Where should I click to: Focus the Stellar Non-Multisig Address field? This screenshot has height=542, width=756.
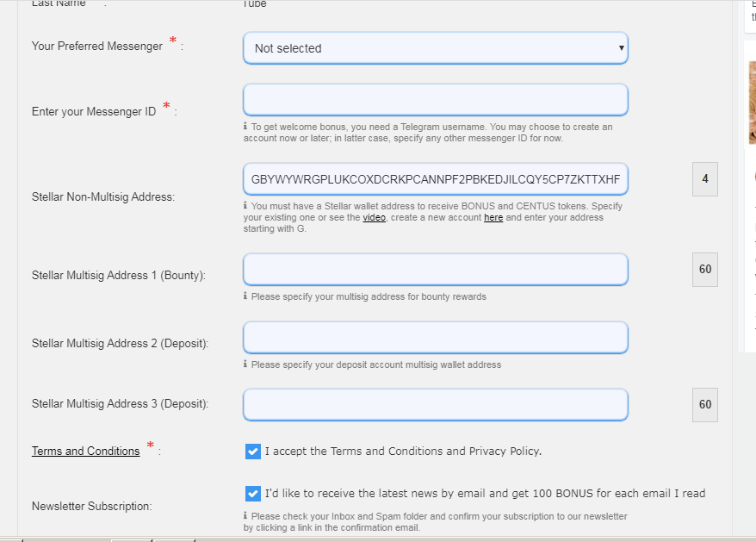[x=435, y=179]
